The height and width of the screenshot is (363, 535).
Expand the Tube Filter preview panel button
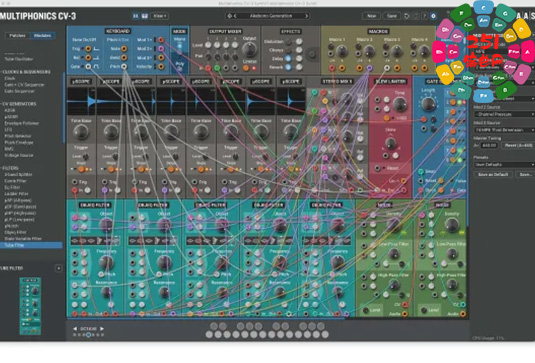[59, 268]
